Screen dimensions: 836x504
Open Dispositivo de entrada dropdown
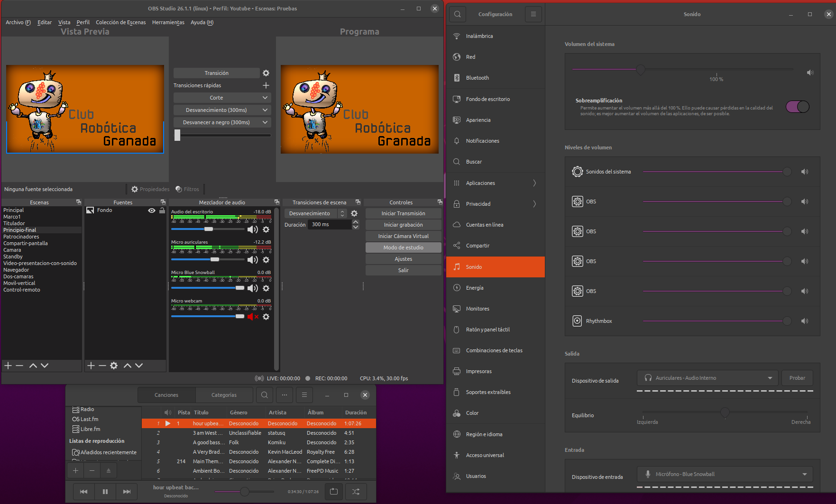[x=725, y=474]
